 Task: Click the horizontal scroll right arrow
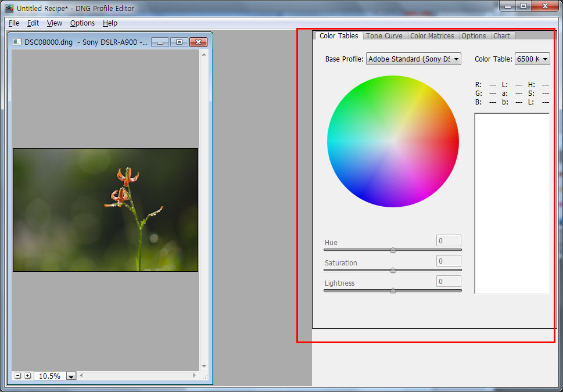[195, 376]
